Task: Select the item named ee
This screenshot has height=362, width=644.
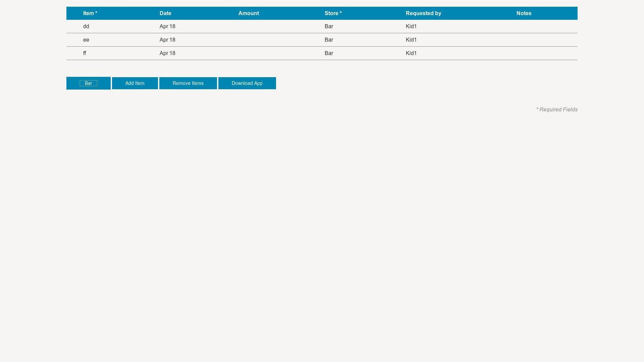Action: tap(86, 40)
